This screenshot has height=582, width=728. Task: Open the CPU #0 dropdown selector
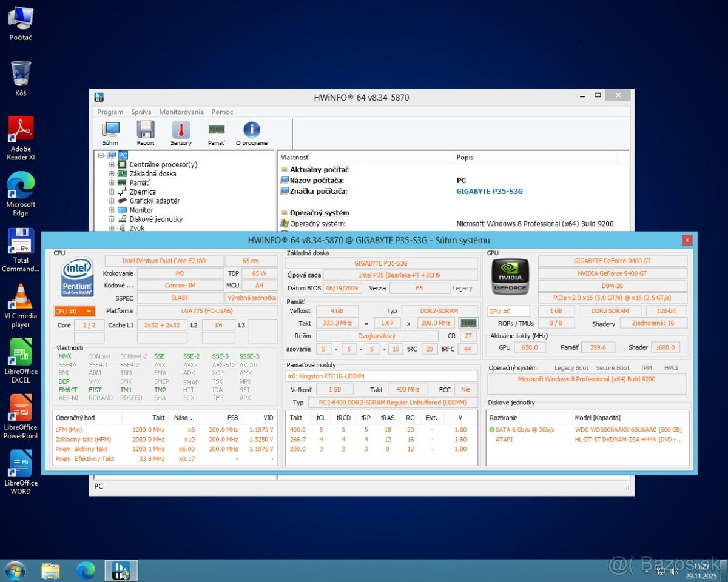(x=75, y=311)
